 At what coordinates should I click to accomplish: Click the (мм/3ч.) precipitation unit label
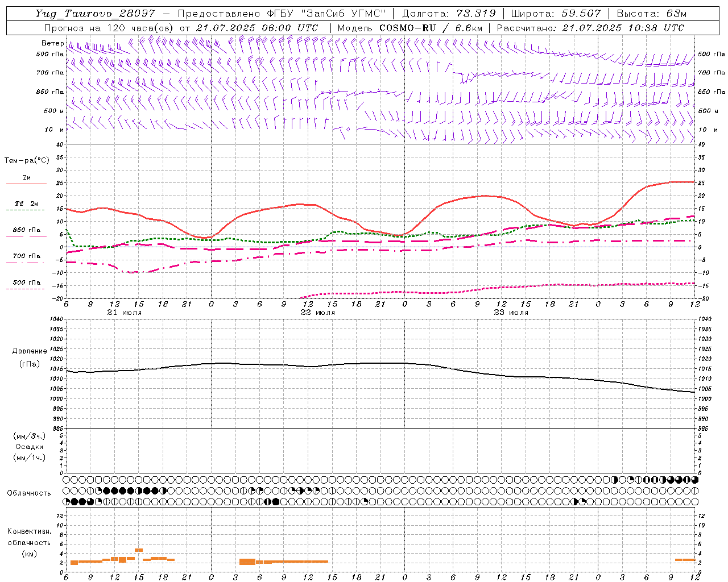(30, 436)
